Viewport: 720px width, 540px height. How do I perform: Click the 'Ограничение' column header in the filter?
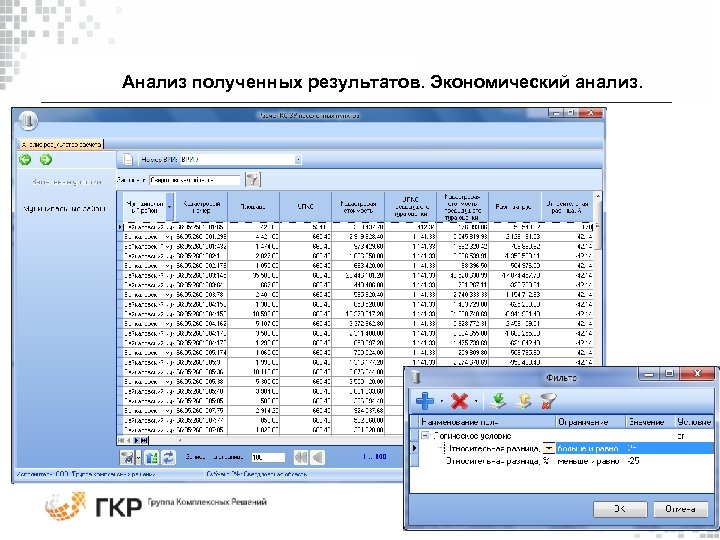tap(591, 422)
